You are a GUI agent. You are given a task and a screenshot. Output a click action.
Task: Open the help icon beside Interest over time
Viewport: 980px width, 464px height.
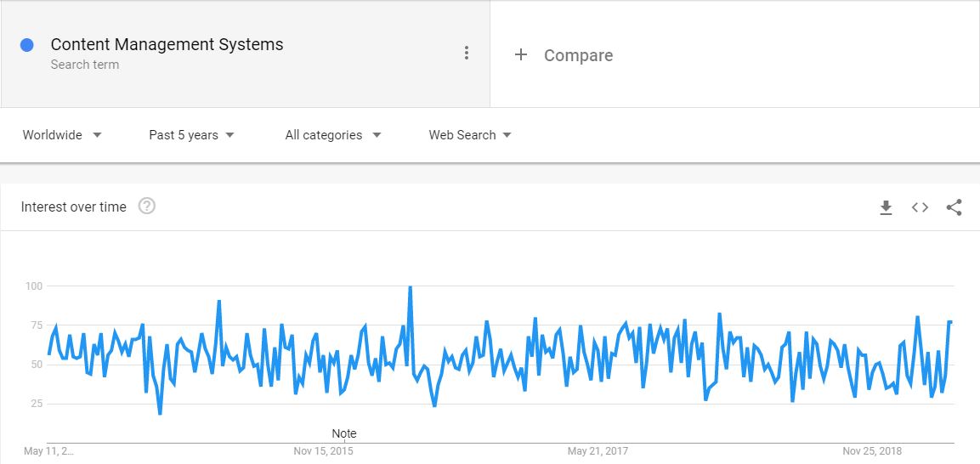click(x=146, y=207)
